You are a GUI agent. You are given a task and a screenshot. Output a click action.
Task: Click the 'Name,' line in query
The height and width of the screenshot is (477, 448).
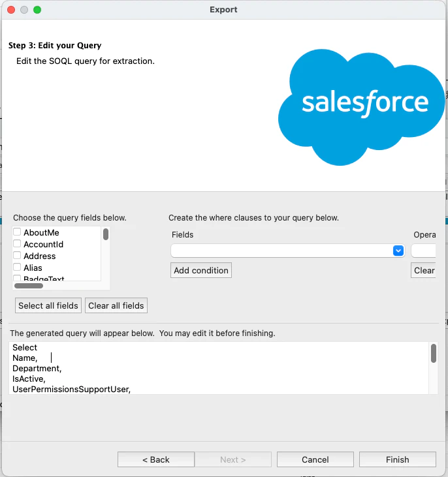(25, 358)
